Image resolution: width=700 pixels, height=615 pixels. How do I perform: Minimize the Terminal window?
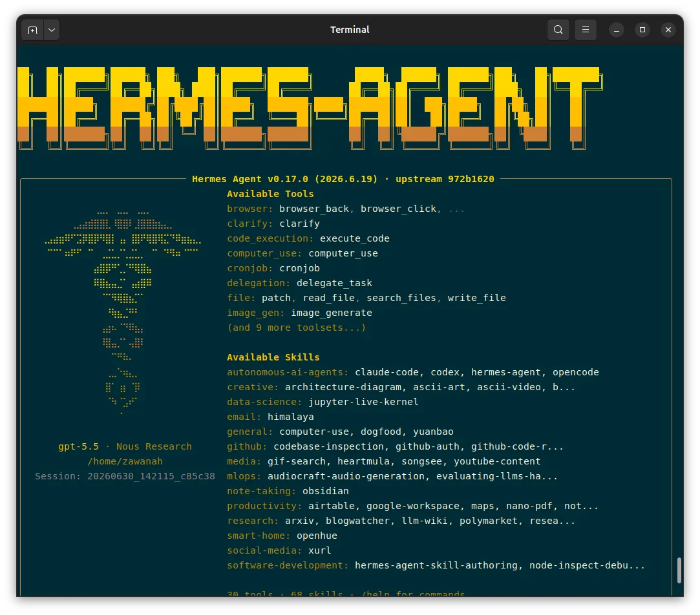617,30
